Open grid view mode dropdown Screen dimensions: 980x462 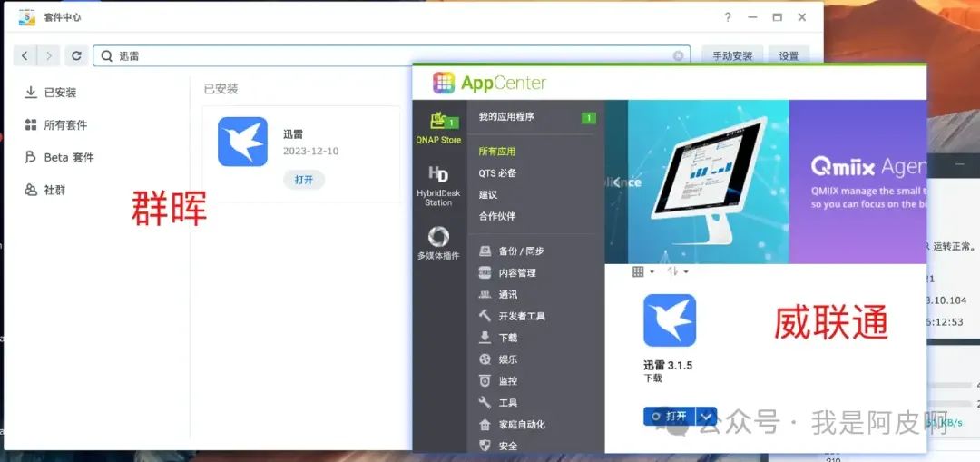coord(643,271)
